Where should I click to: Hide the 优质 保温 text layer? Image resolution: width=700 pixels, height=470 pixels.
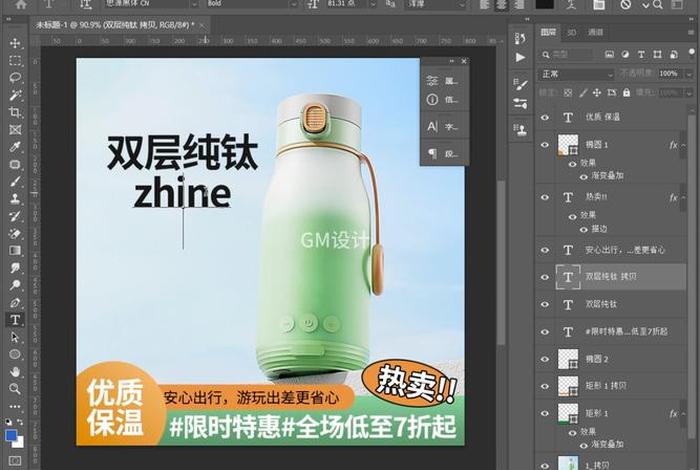(545, 117)
